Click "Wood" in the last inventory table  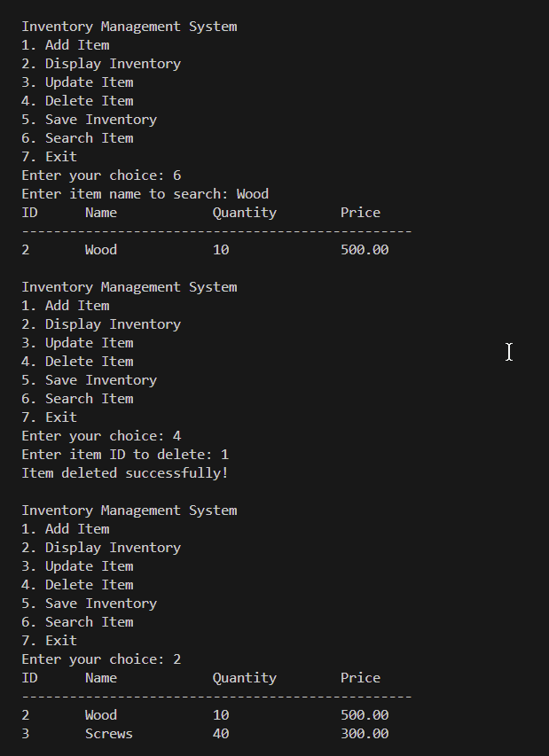point(101,715)
